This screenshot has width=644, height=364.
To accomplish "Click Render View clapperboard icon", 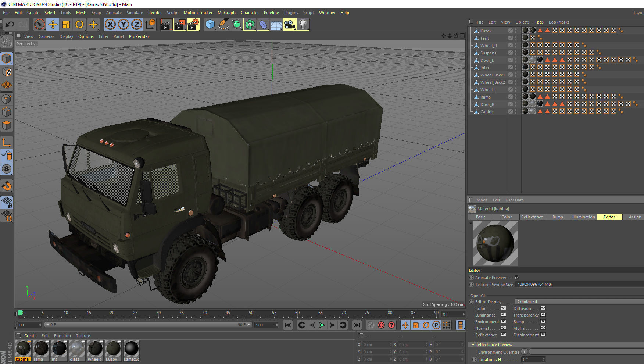I will coord(166,25).
